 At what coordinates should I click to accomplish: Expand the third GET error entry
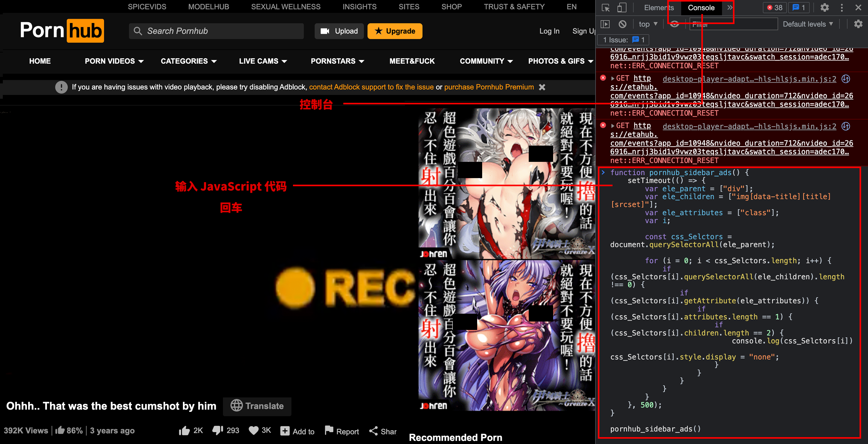613,126
